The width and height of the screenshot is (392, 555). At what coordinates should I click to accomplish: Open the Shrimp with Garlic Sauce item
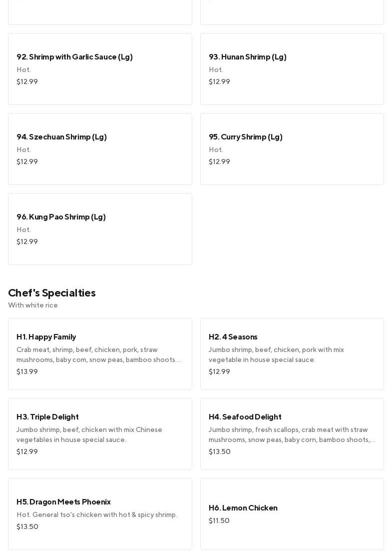point(100,69)
